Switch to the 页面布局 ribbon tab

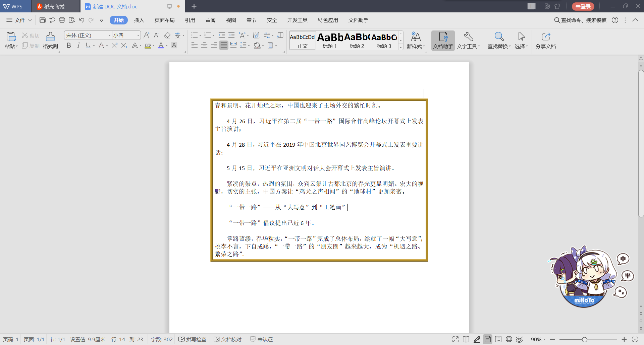click(164, 20)
